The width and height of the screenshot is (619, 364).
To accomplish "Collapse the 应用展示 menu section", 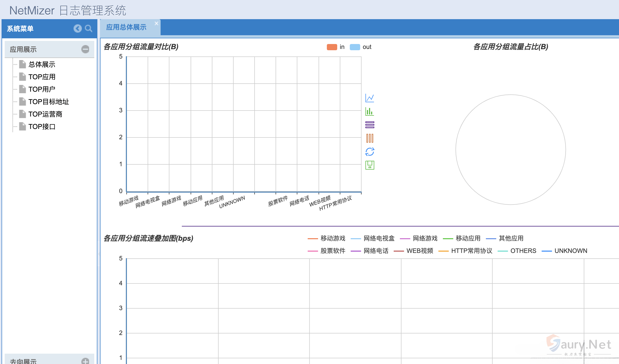I will [85, 49].
